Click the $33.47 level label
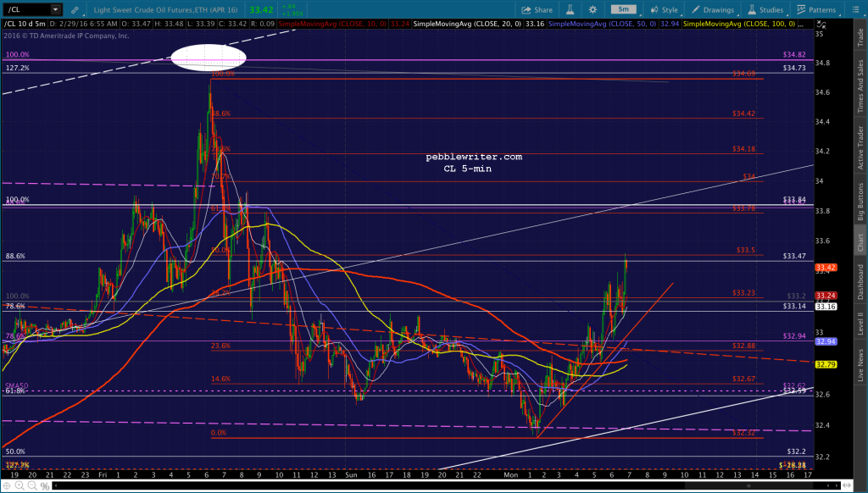This screenshot has width=868, height=493. (x=794, y=256)
